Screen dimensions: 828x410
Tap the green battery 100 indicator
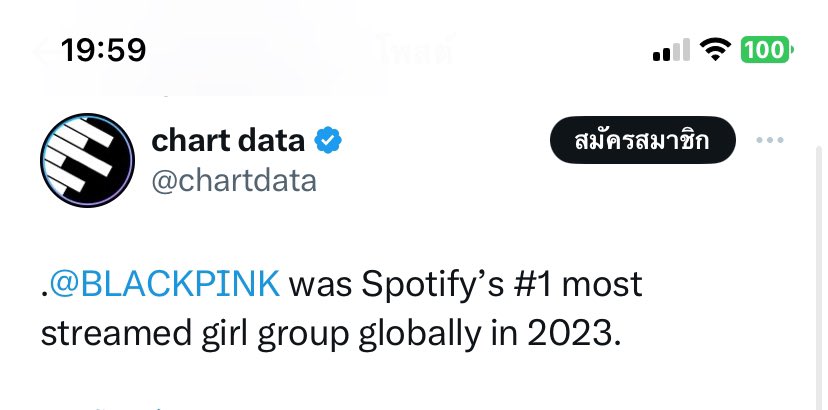(x=767, y=50)
